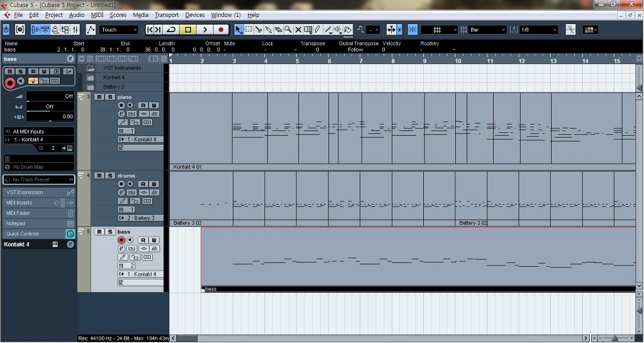
Task: Select the Draw pencil tool
Action: (318, 30)
